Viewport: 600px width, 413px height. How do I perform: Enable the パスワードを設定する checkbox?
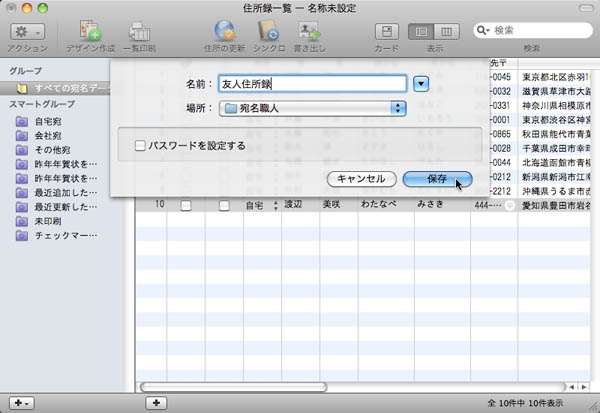click(x=139, y=146)
